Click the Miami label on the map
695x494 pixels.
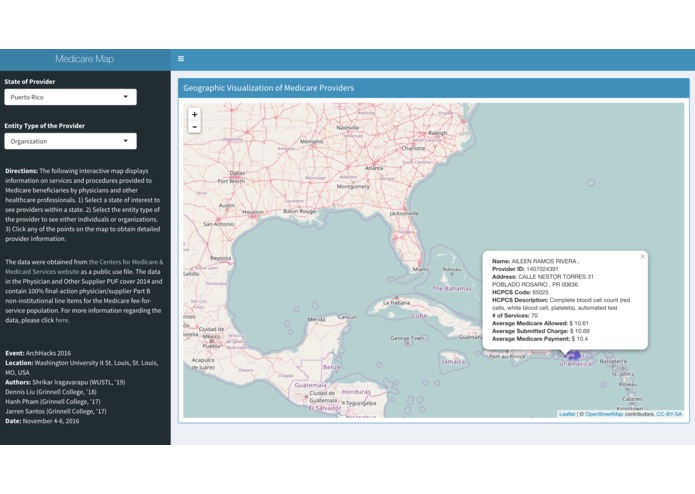point(420,269)
